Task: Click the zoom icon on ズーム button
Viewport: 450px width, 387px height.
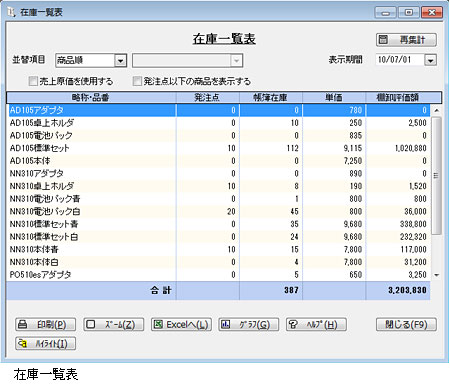Action: point(91,324)
